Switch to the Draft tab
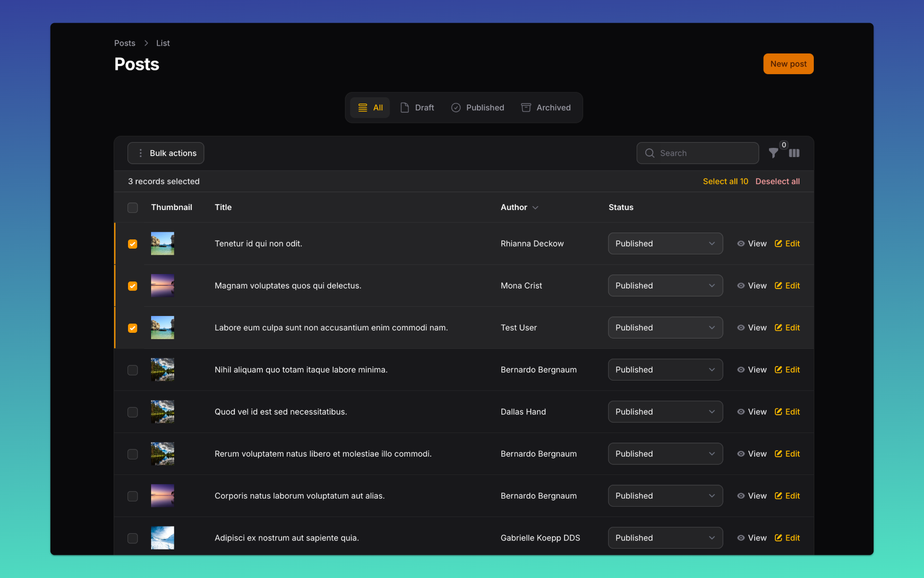924x578 pixels. pyautogui.click(x=417, y=107)
